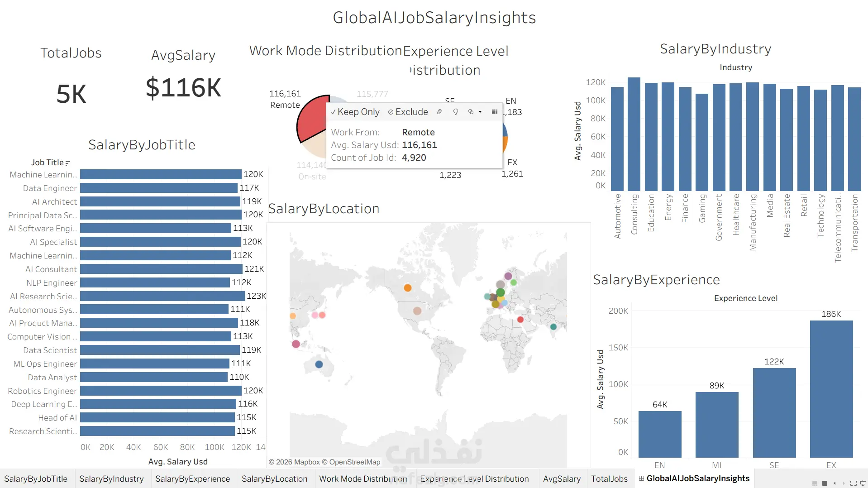Click the blue map dot on Australia
Viewport: 868px width, 488px height.
coord(319,364)
